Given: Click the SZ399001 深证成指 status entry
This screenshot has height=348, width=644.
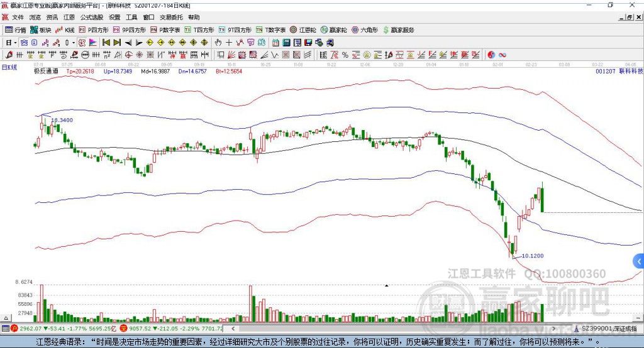Looking at the screenshot, I should pos(606,329).
